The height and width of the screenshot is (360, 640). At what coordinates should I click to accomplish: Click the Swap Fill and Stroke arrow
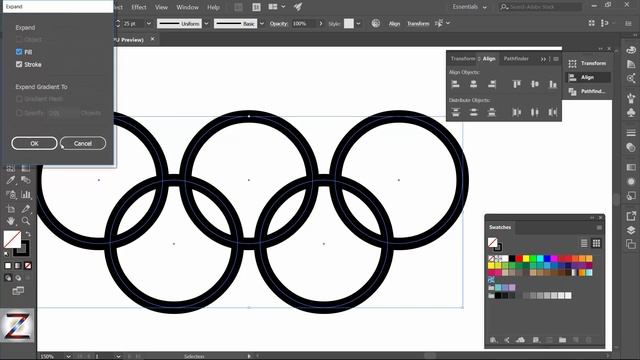click(x=28, y=234)
